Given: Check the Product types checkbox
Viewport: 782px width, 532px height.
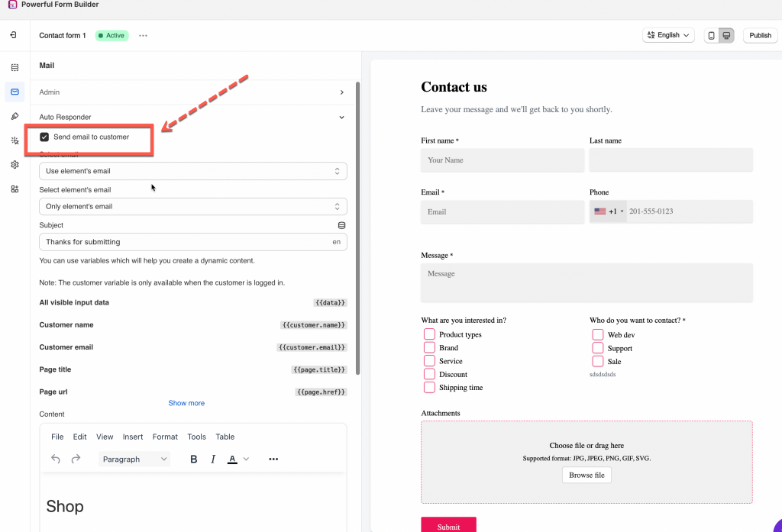Looking at the screenshot, I should click(x=429, y=334).
